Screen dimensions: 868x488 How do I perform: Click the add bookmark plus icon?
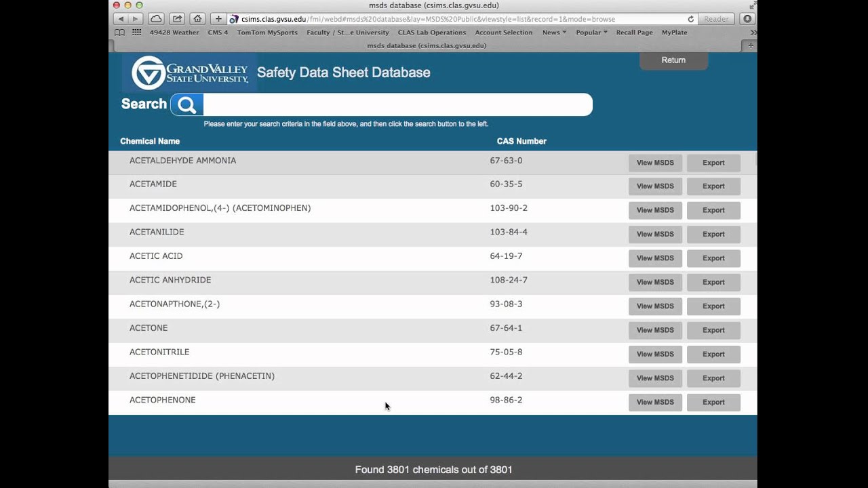218,19
